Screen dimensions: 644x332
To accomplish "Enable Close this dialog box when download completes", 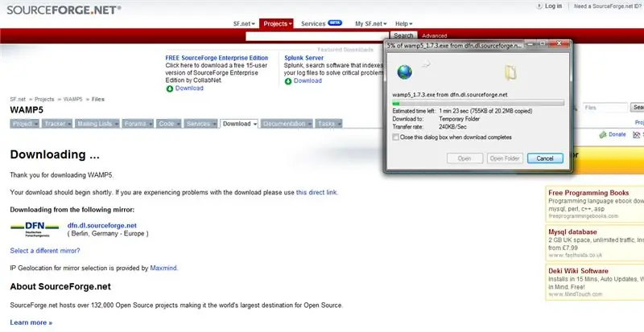I will [x=395, y=137].
